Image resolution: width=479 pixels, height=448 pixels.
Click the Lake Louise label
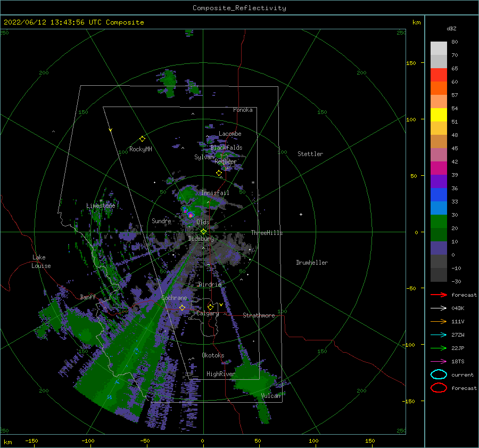[41, 262]
